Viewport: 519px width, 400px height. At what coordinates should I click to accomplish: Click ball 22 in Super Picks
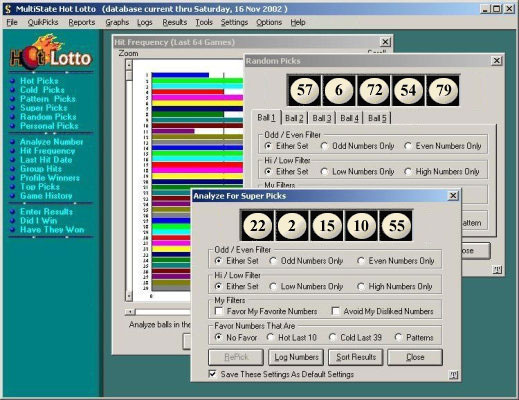[x=258, y=226]
